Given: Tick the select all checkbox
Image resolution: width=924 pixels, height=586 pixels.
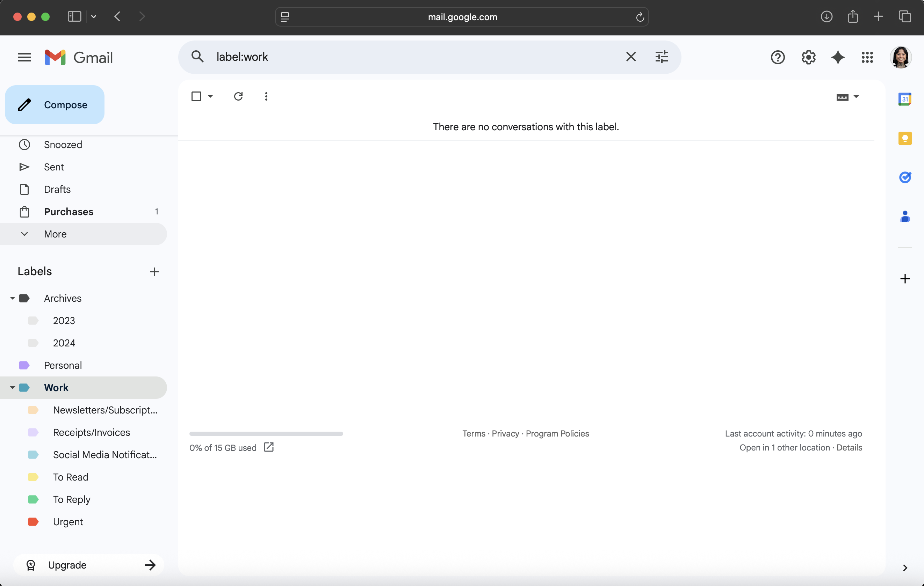Looking at the screenshot, I should pyautogui.click(x=196, y=96).
